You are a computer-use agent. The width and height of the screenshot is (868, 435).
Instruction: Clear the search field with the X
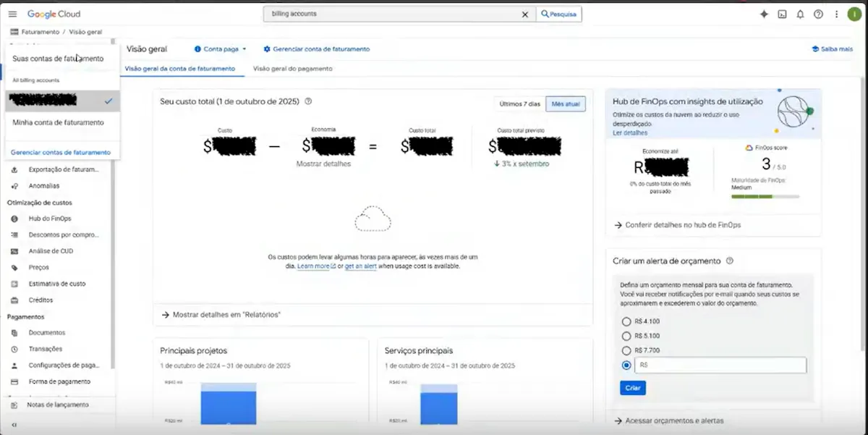[x=525, y=14]
